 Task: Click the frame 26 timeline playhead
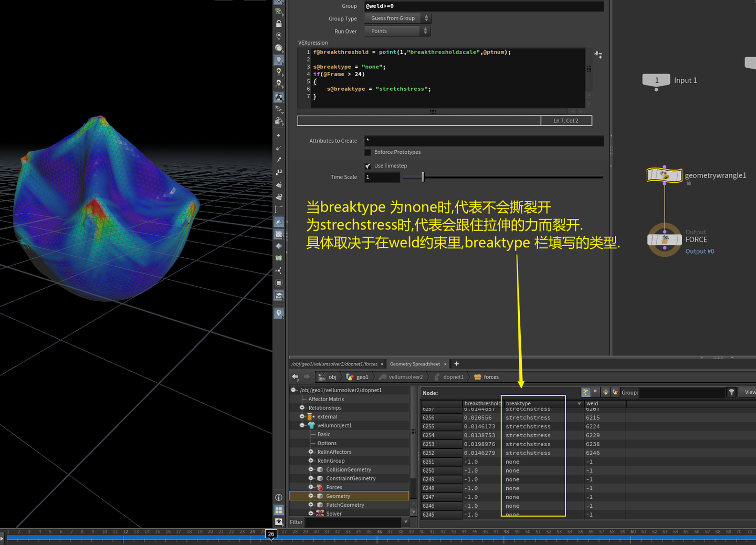click(271, 534)
